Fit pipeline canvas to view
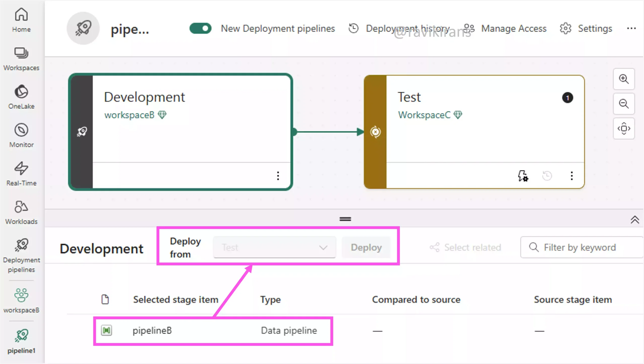The height and width of the screenshot is (364, 644). pyautogui.click(x=624, y=129)
